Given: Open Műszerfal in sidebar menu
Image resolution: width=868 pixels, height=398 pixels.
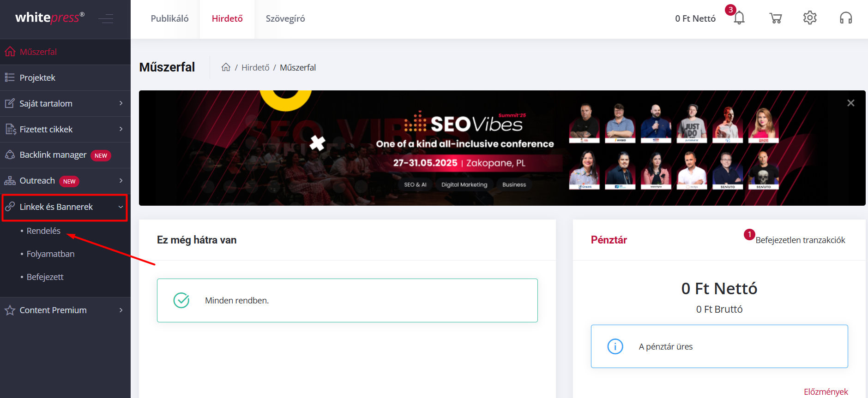Looking at the screenshot, I should coord(38,52).
